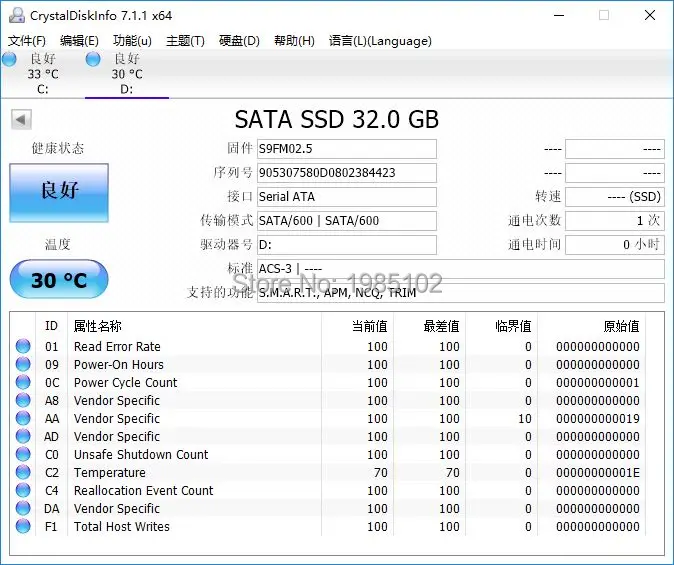Select the D: drive tab at 30 °C
This screenshot has width=674, height=565.
click(127, 74)
